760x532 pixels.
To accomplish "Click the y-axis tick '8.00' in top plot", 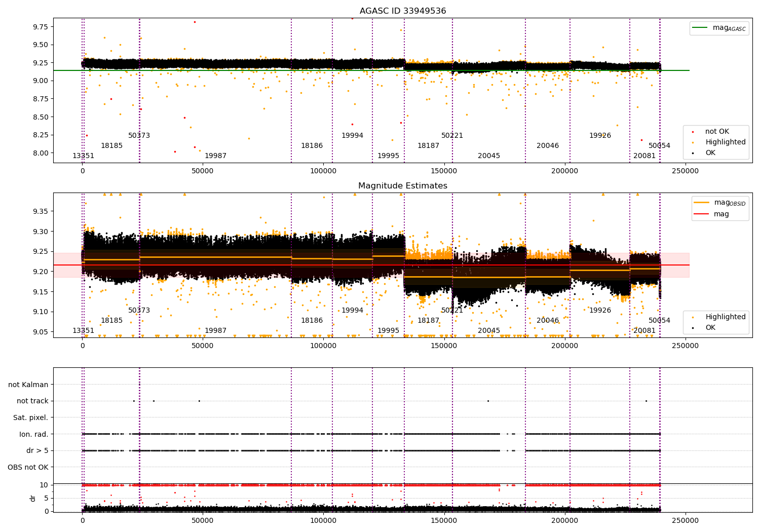I will (40, 153).
